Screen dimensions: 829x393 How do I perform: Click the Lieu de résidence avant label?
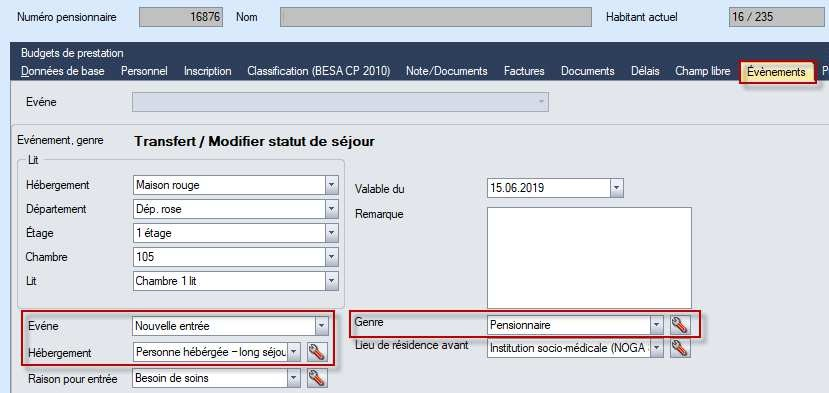[x=412, y=345]
